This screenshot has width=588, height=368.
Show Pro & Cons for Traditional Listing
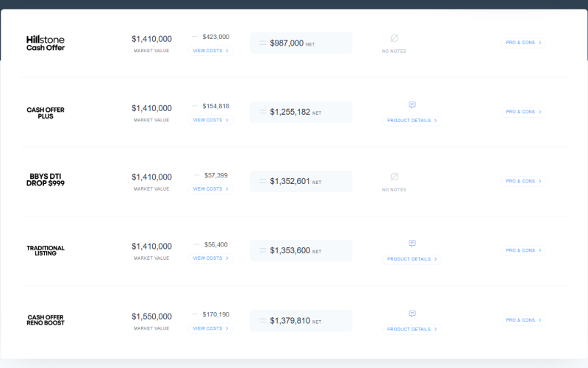click(x=524, y=250)
